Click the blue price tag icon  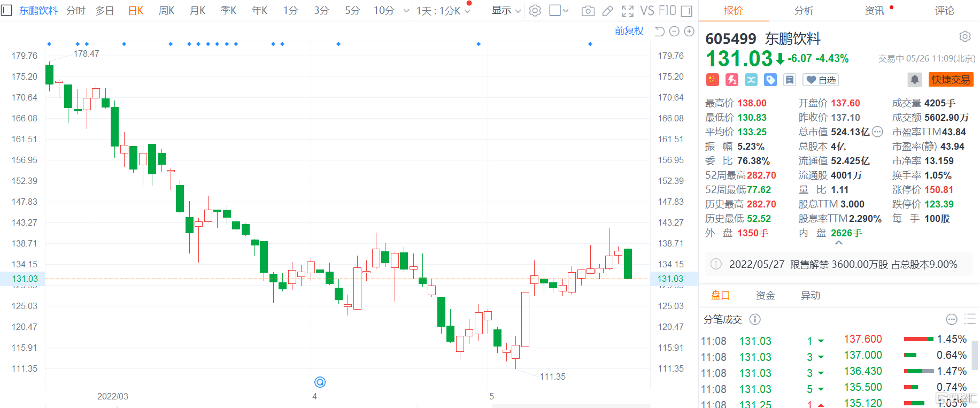(x=770, y=80)
